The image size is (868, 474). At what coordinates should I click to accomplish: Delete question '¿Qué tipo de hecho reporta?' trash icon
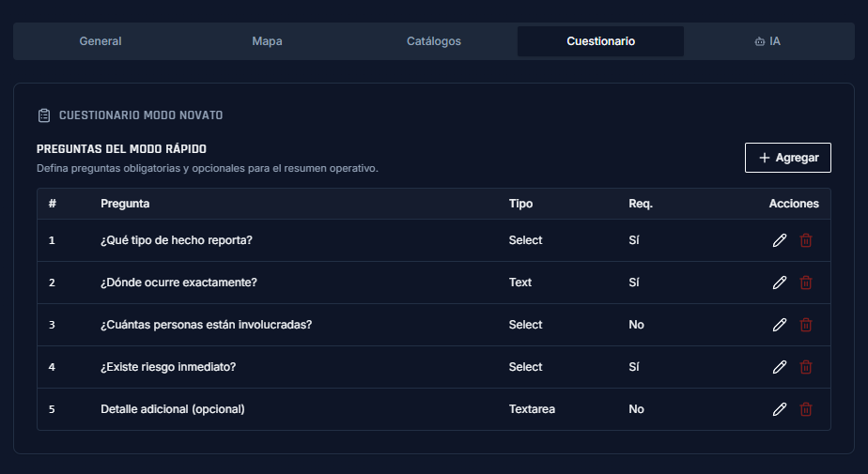pos(806,240)
